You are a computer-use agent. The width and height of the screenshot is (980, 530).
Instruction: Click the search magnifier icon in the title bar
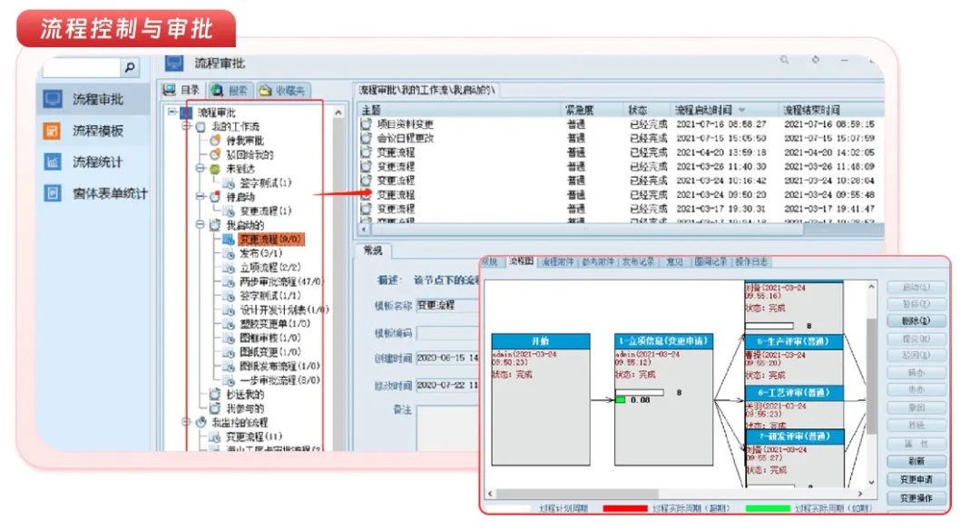pos(785,61)
